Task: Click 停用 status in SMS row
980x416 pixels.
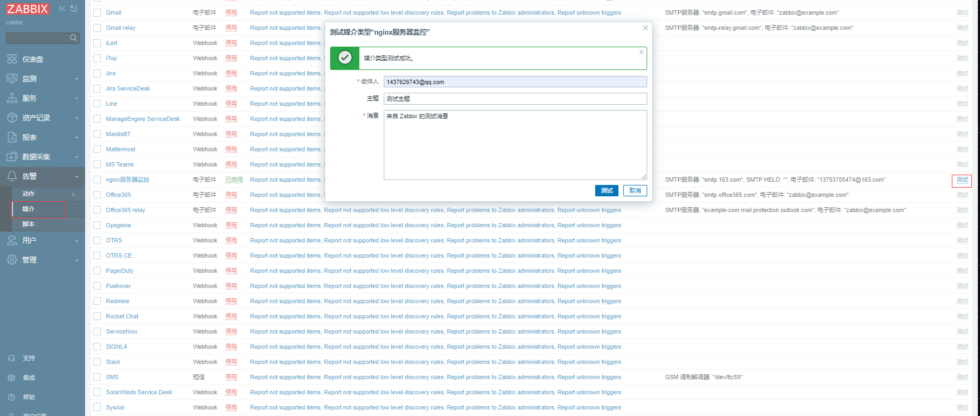Action: click(231, 377)
